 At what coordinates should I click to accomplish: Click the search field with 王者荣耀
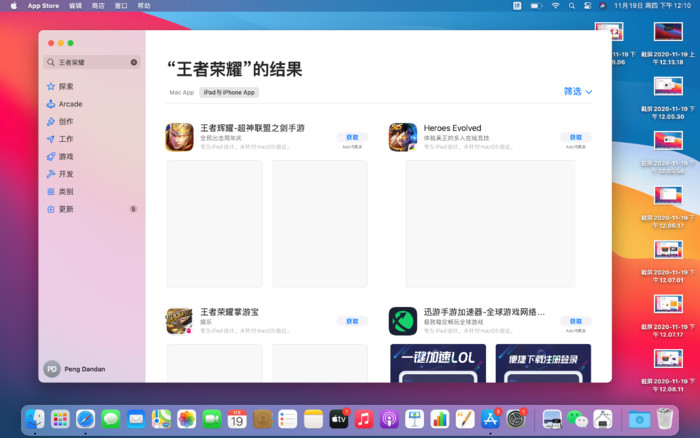[x=92, y=62]
